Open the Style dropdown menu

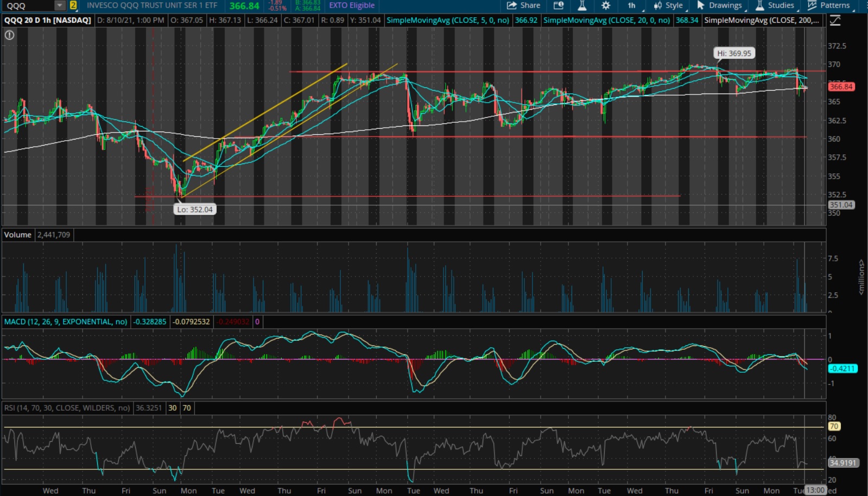(x=669, y=5)
